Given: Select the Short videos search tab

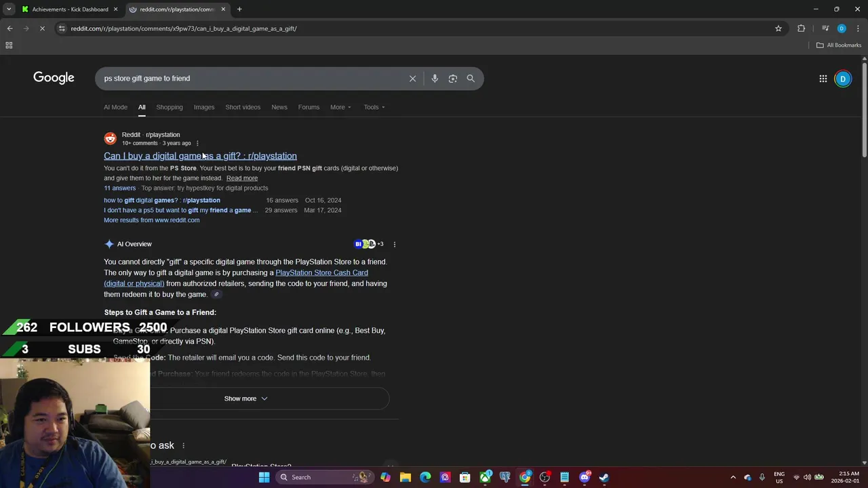Looking at the screenshot, I should point(243,107).
